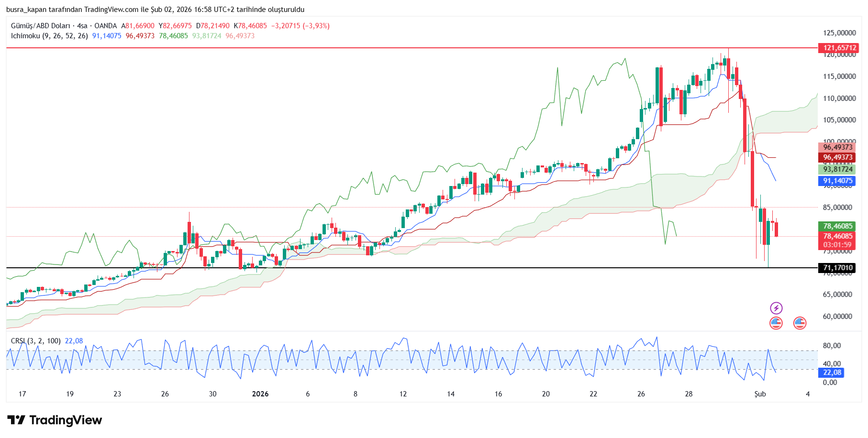Click the red countdown 03:01:59 price label
The width and height of the screenshot is (868, 438).
(837, 245)
